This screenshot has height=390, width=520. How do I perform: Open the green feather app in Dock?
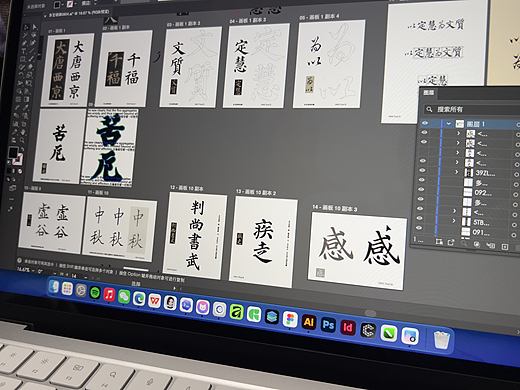(389, 333)
